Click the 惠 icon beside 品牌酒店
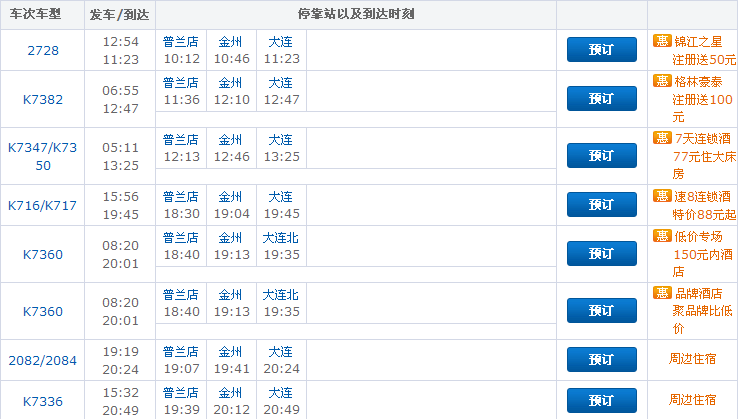The image size is (739, 419). (662, 293)
